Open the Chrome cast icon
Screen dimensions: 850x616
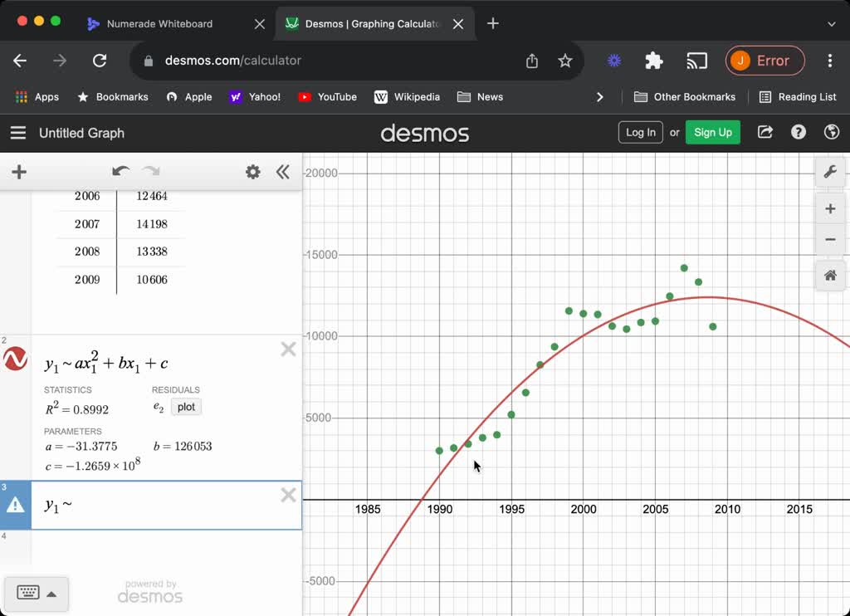click(x=696, y=61)
